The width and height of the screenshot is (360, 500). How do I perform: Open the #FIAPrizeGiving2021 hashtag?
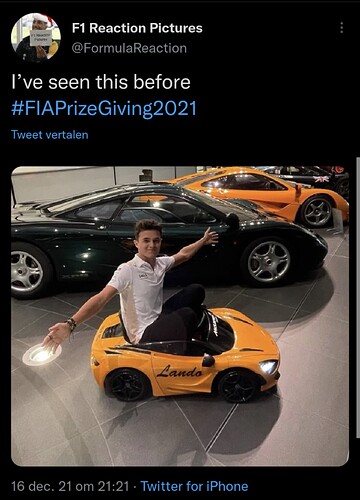coord(104,109)
